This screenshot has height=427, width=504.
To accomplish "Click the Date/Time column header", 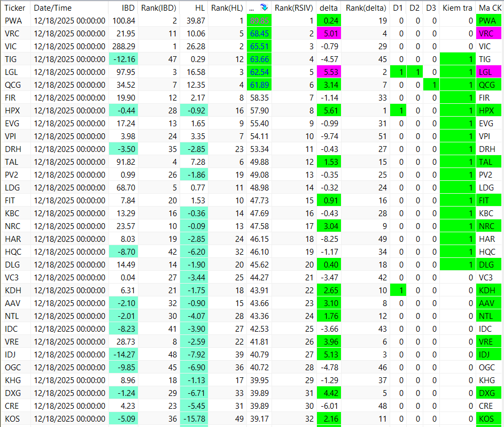I will click(53, 7).
